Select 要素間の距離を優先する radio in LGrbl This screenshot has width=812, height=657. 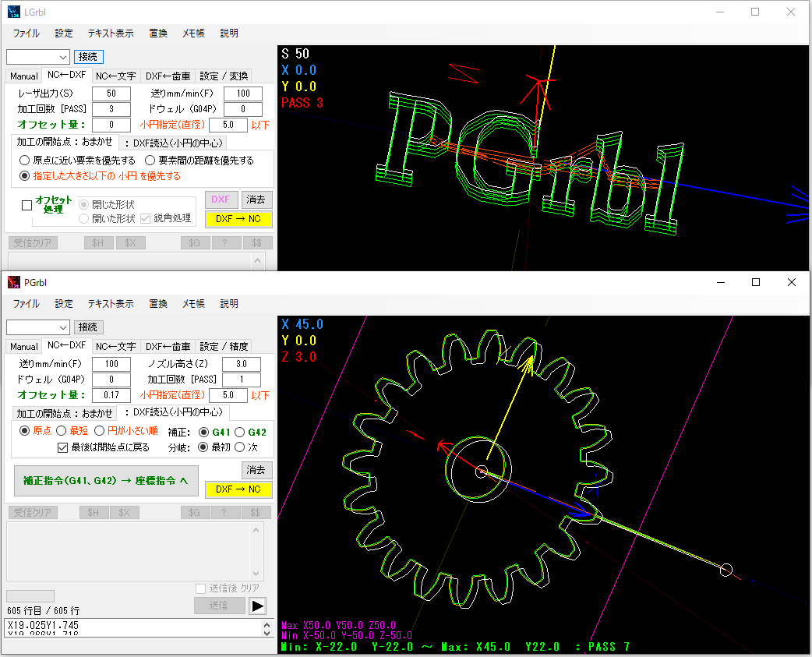click(150, 161)
